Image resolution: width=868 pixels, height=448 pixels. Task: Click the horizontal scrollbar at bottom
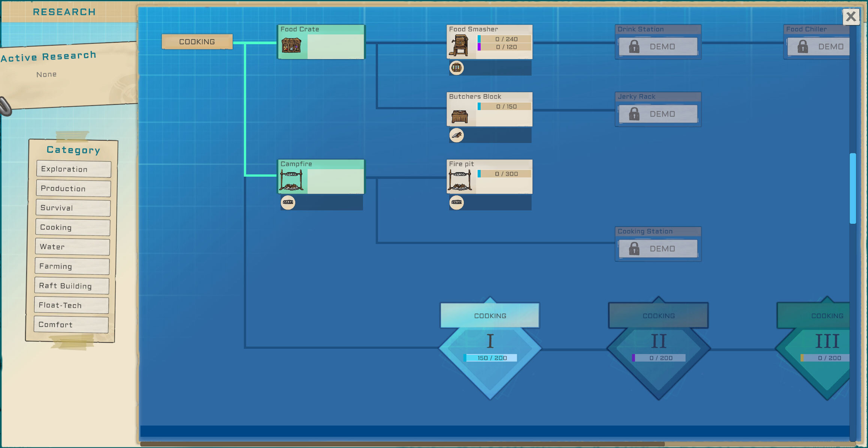(x=402, y=444)
